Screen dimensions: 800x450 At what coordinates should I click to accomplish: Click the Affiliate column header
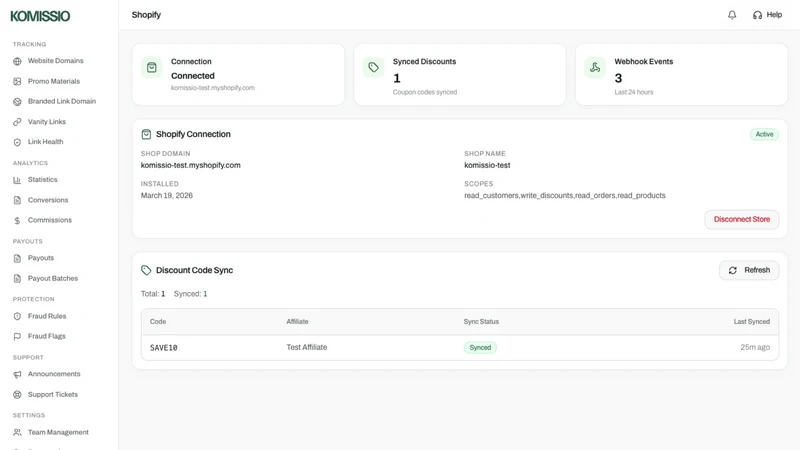[297, 321]
